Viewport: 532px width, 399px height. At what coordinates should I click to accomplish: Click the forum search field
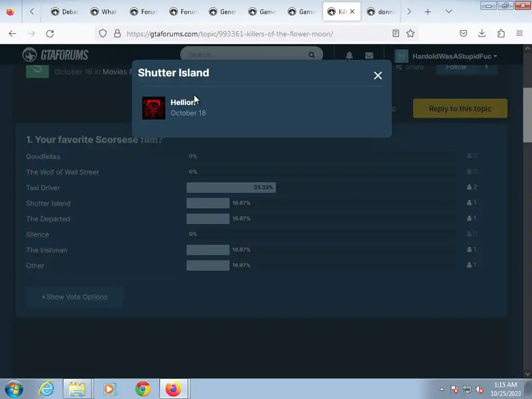246,55
